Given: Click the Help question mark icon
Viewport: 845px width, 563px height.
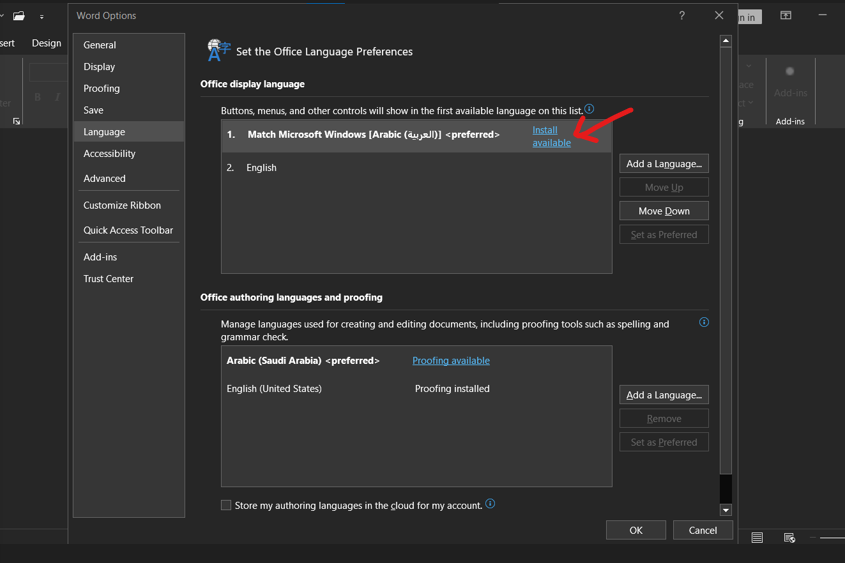Looking at the screenshot, I should pos(682,16).
